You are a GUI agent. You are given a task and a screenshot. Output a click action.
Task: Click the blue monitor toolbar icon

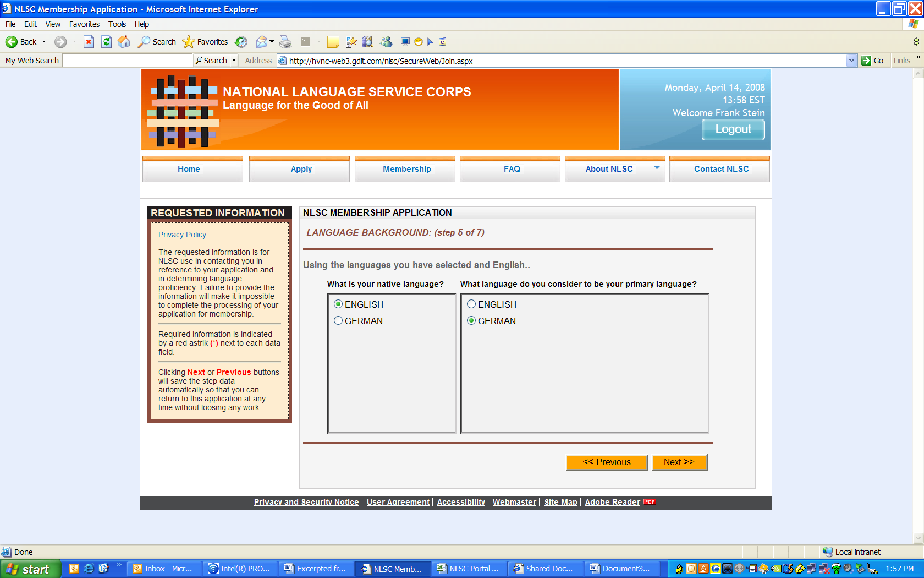(405, 42)
